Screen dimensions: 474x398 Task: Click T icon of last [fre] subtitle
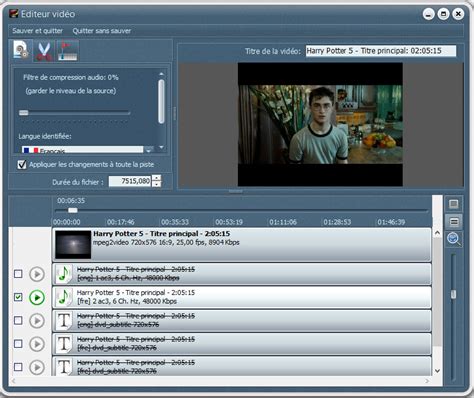tap(64, 367)
